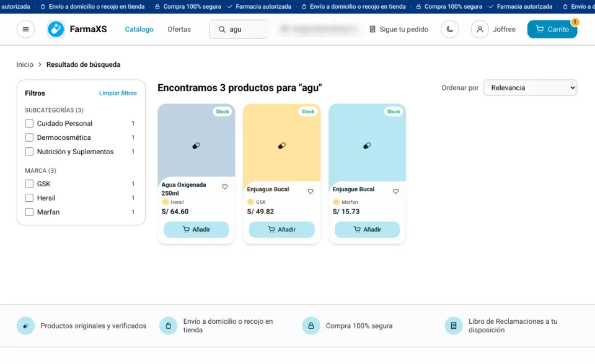Open the Carrito button
Image resolution: width=595 pixels, height=364 pixels.
[x=552, y=29]
